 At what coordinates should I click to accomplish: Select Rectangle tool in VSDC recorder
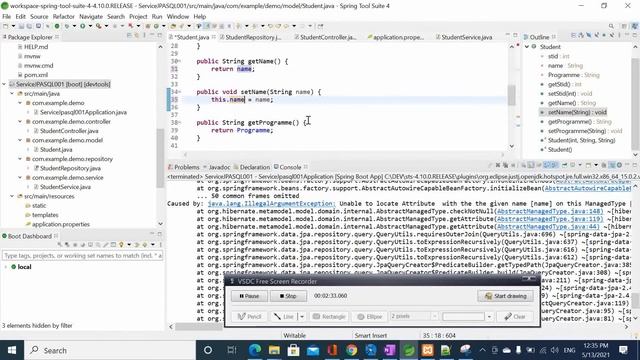[329, 316]
